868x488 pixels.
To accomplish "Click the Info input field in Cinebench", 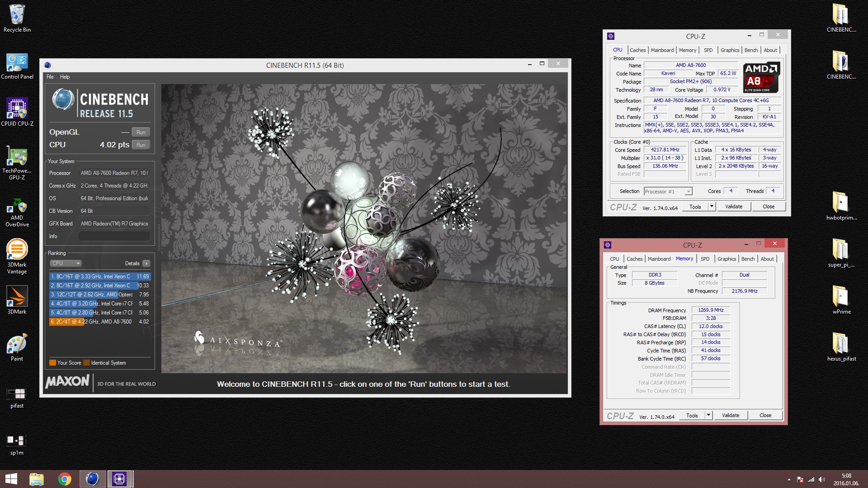I will [x=114, y=236].
